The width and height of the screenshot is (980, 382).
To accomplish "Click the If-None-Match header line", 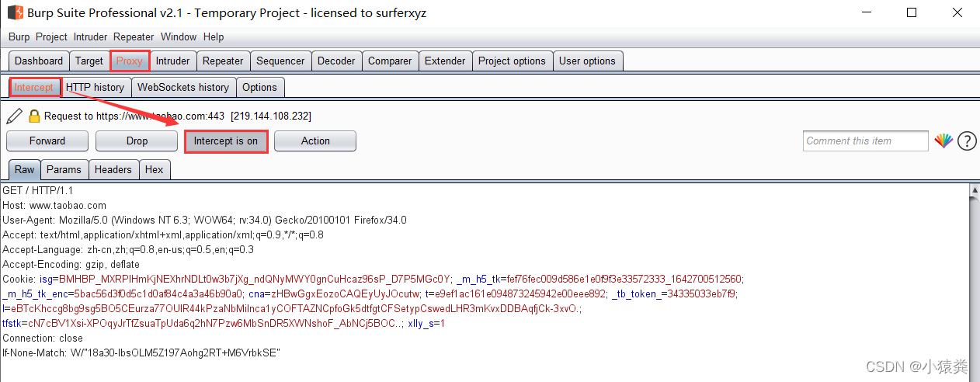I will pyautogui.click(x=141, y=353).
